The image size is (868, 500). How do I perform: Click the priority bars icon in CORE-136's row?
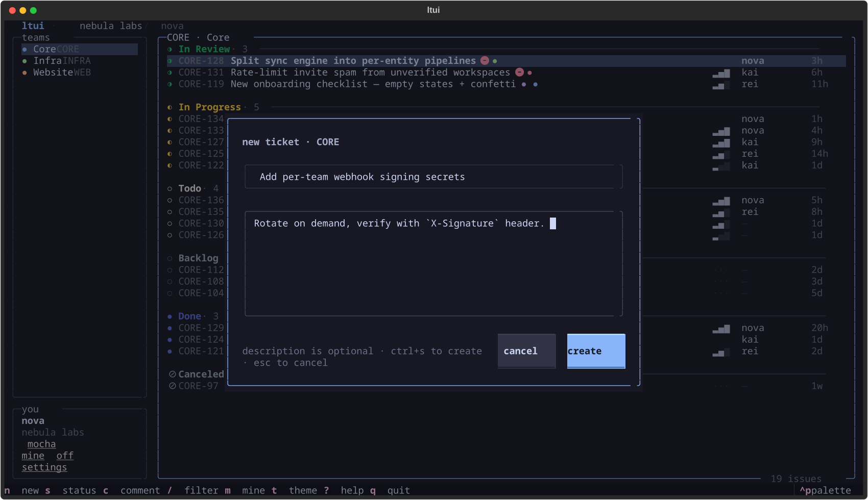[x=721, y=201]
